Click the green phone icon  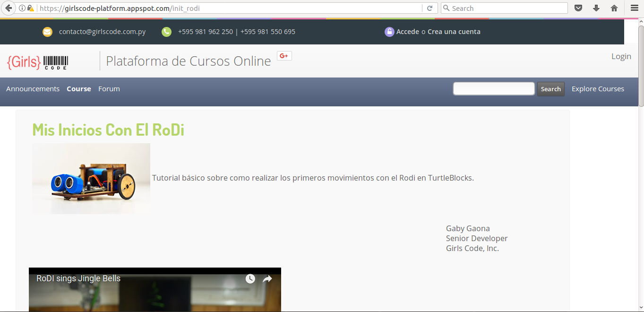point(166,32)
